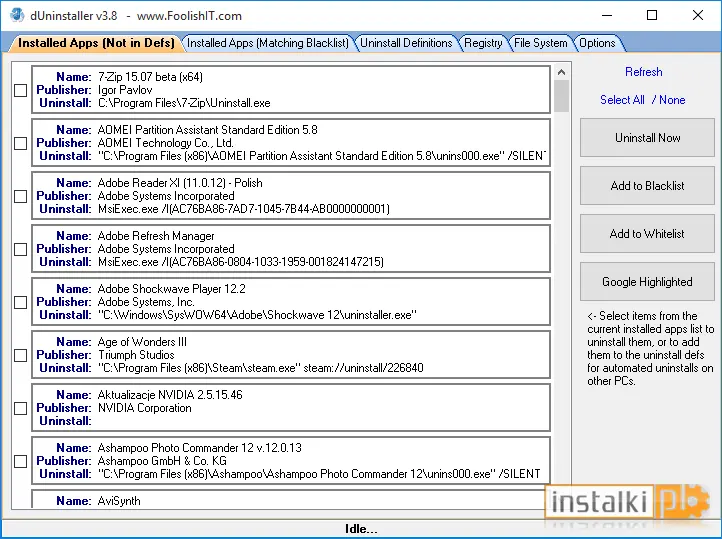Select the Ashampoo Photo Commander 12 checkbox
This screenshot has width=722, height=539.
point(21,461)
